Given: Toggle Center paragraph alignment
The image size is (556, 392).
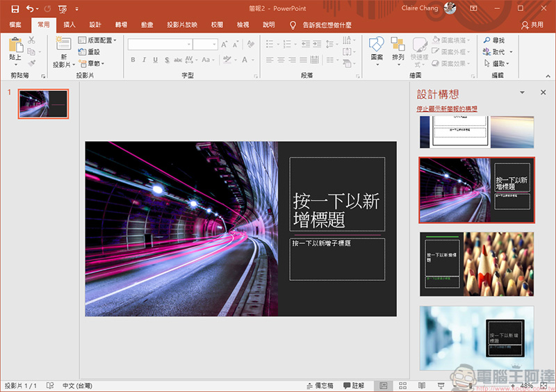Looking at the screenshot, I should click(x=281, y=60).
